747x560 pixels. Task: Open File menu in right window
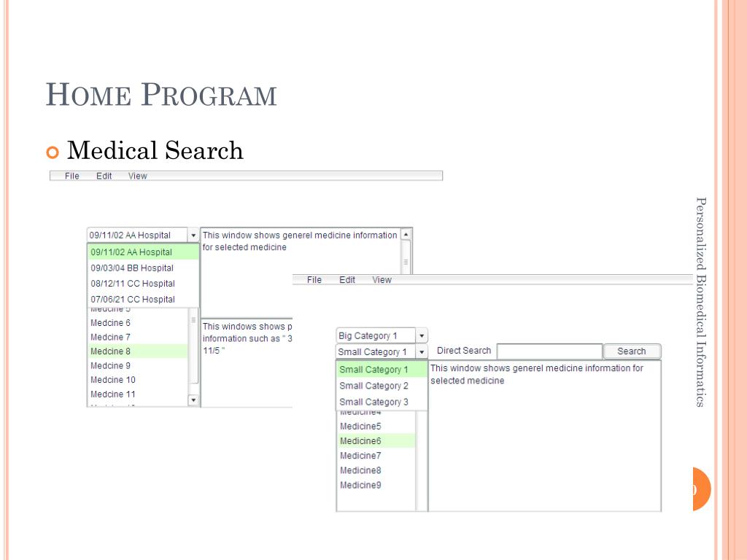[314, 279]
